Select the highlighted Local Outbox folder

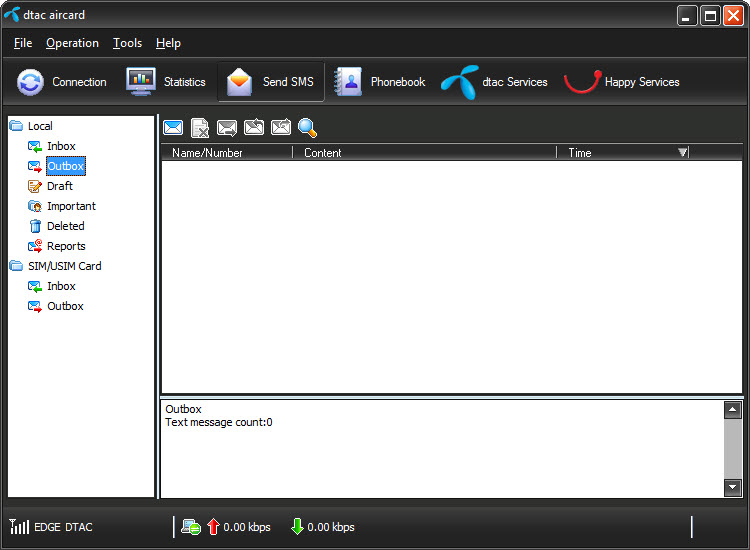pyautogui.click(x=66, y=166)
